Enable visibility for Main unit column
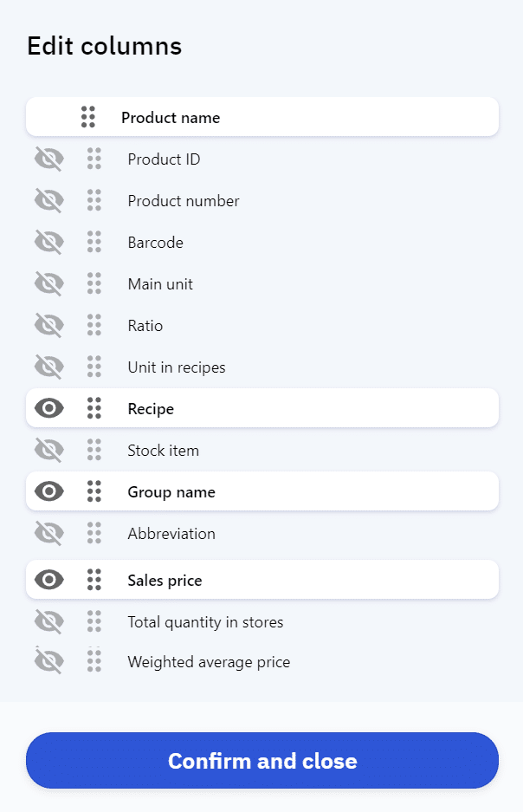 (49, 284)
